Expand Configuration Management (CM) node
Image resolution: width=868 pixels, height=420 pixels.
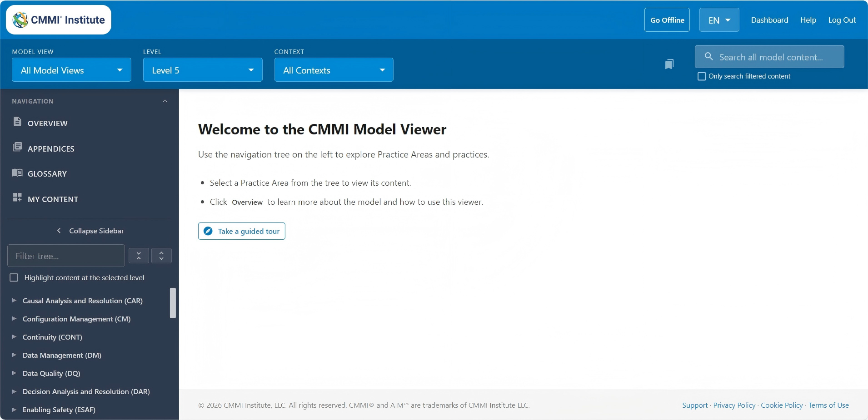(14, 319)
